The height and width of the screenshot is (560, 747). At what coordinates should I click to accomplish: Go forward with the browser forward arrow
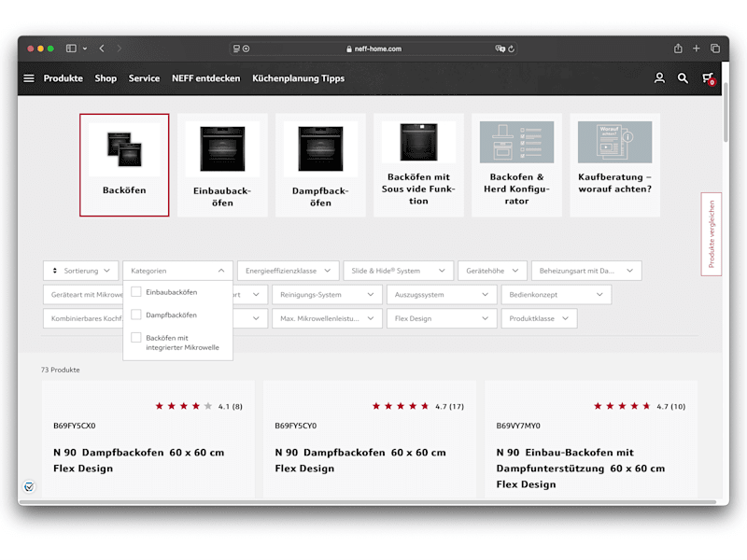click(x=120, y=49)
